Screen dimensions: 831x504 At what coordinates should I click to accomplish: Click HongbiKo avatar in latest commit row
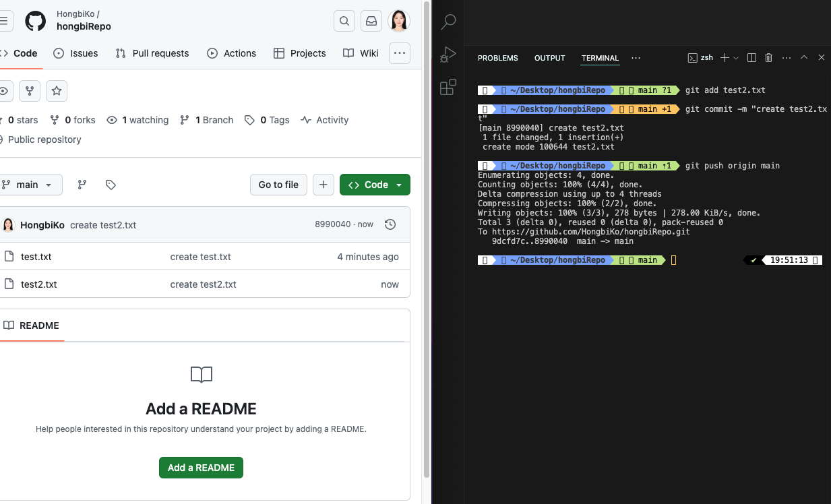(8, 225)
